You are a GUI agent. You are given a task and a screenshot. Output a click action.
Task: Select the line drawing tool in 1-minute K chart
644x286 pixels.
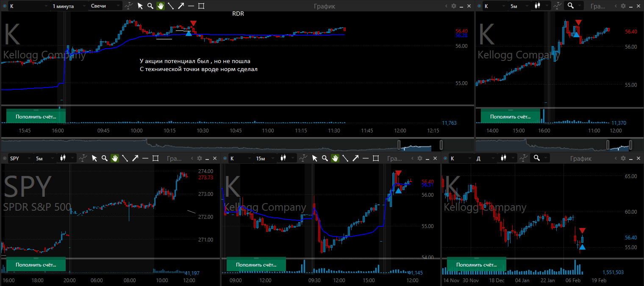pyautogui.click(x=171, y=6)
